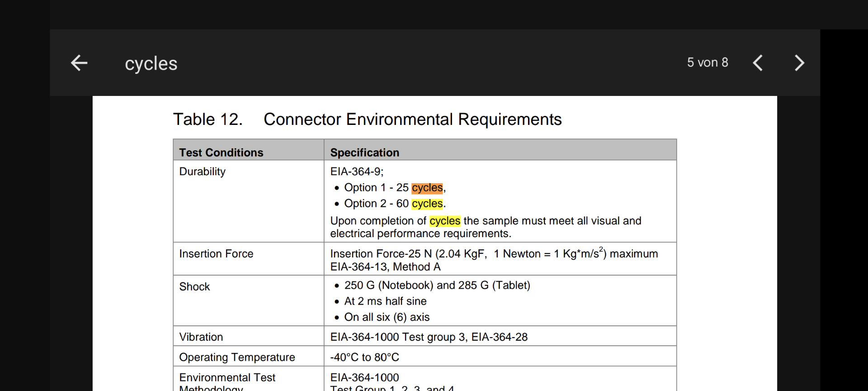
Task: Click the 'Connector Environmental Requirements' title
Action: click(412, 119)
